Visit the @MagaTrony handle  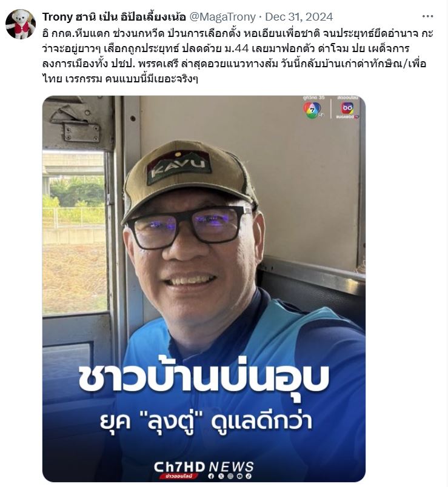(x=222, y=16)
